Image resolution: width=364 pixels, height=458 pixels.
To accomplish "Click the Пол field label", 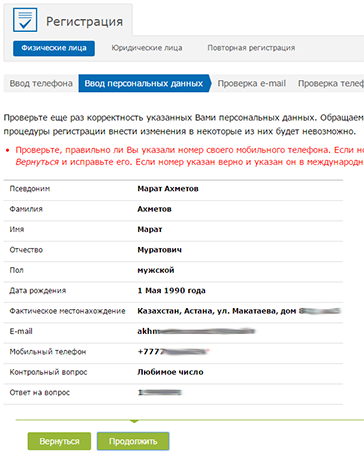I will [x=16, y=270].
